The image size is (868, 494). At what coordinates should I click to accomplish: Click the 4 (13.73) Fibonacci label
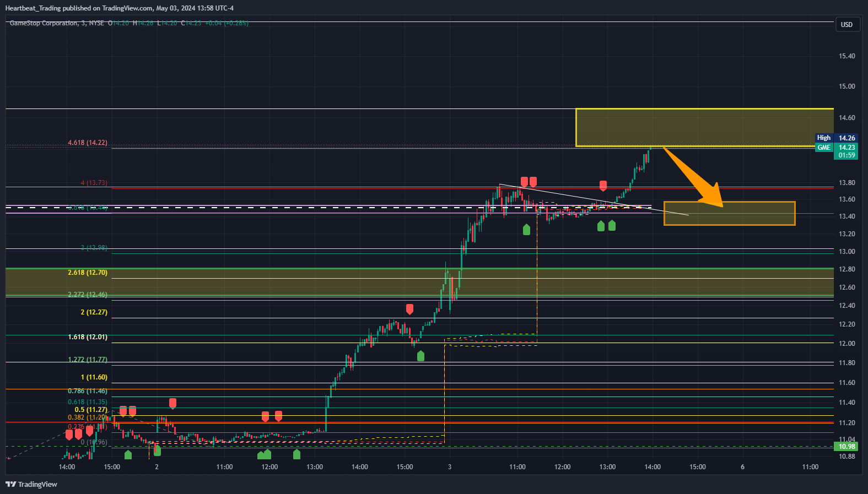[x=94, y=183]
